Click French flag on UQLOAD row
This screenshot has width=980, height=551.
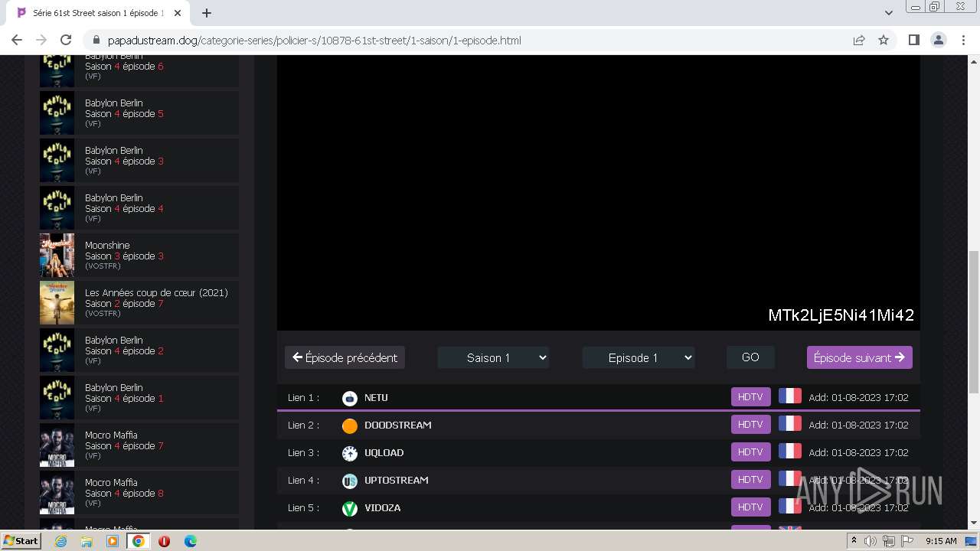tap(789, 452)
